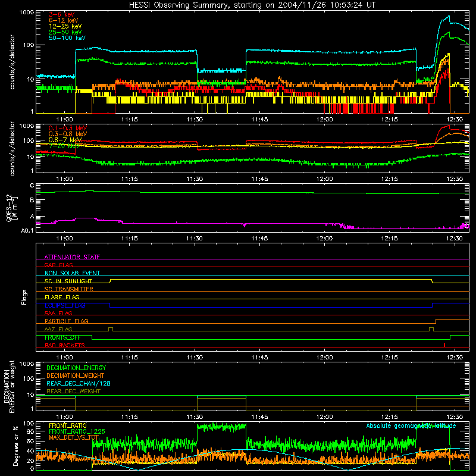Select the SC_TRANSMITTER flag label
Image resolution: width=476 pixels, height=476 pixels.
[x=69, y=289]
